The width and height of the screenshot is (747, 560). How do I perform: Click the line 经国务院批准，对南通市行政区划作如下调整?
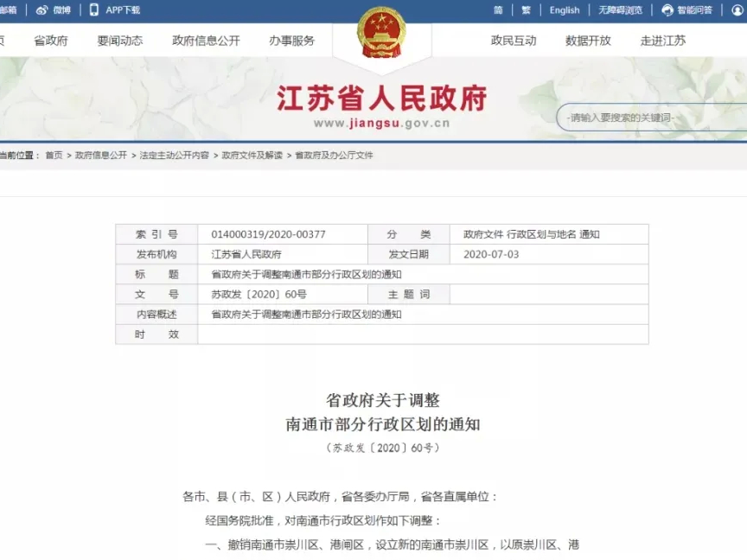(323, 520)
